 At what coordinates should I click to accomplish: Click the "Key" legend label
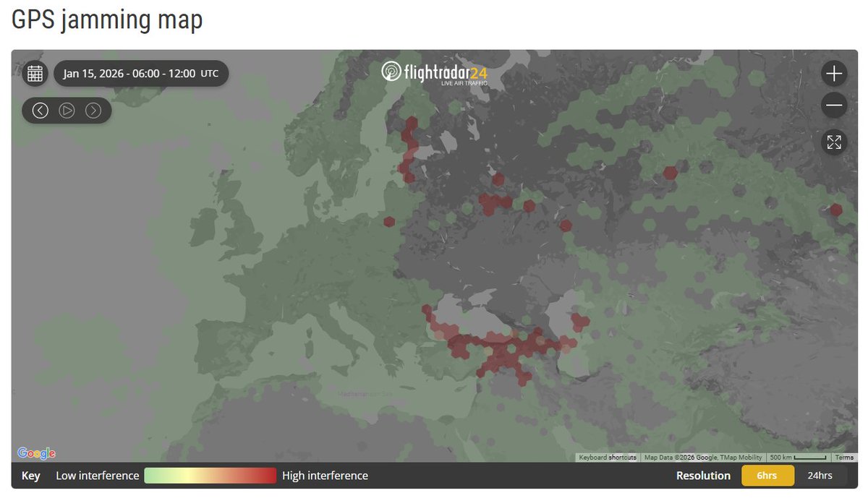pyautogui.click(x=30, y=476)
